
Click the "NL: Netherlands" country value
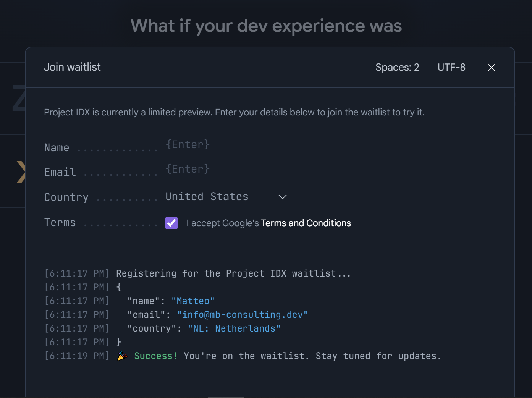tap(234, 328)
